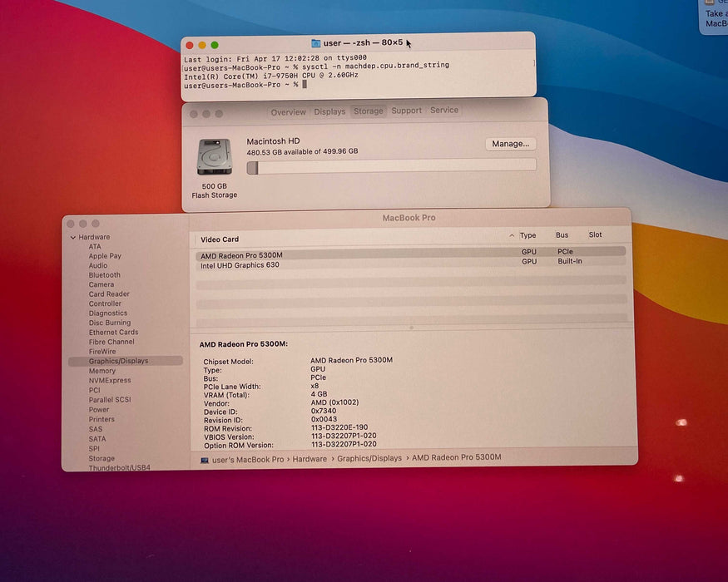Select Parallel SCSI in the sidebar
This screenshot has width=728, height=582.
[110, 400]
